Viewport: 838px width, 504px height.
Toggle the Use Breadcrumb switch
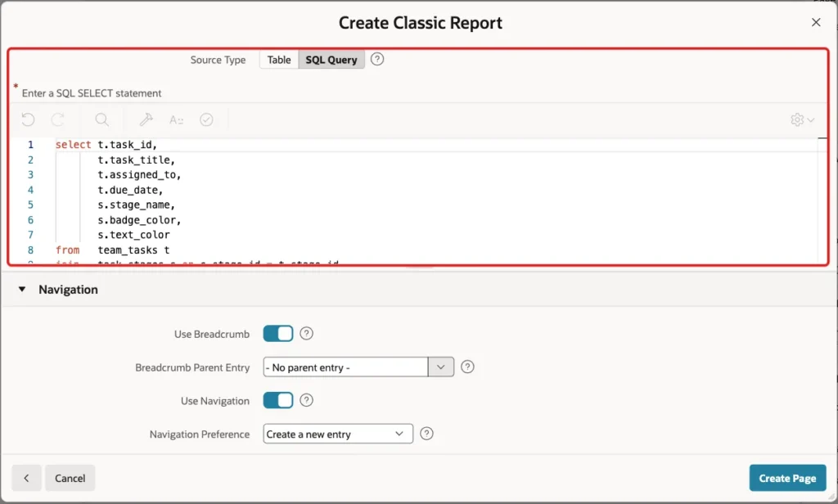[x=278, y=334]
